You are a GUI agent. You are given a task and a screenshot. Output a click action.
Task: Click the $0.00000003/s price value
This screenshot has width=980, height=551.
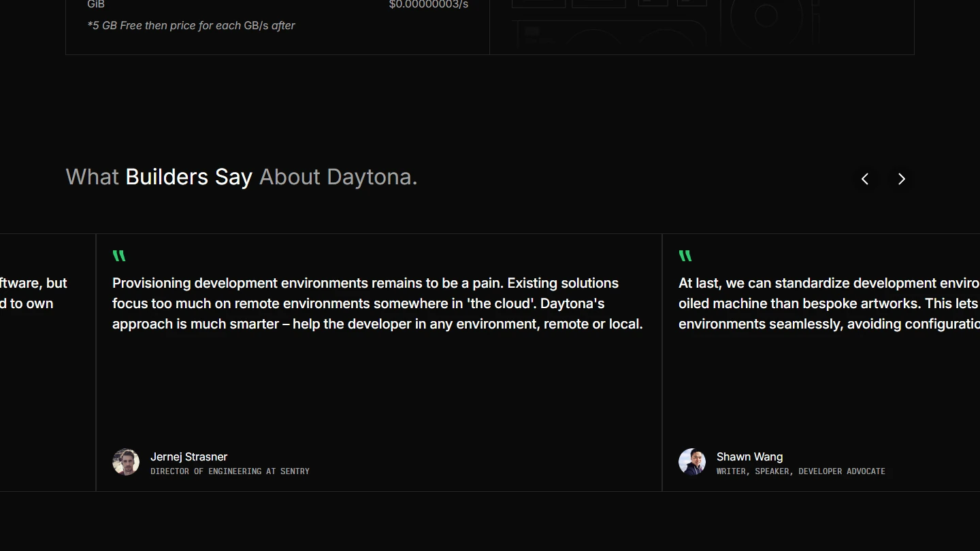click(x=428, y=5)
